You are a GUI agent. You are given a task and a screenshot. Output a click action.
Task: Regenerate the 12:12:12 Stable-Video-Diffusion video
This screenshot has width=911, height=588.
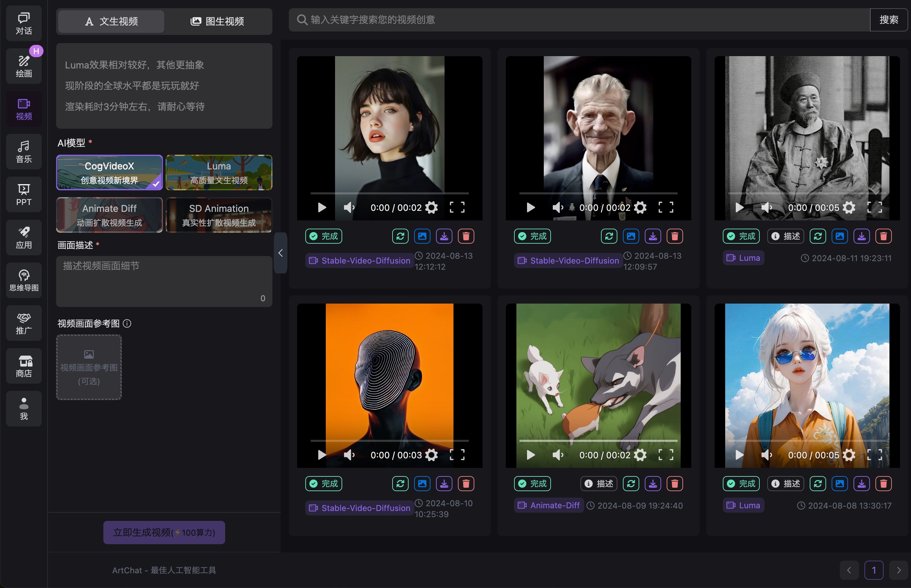400,236
